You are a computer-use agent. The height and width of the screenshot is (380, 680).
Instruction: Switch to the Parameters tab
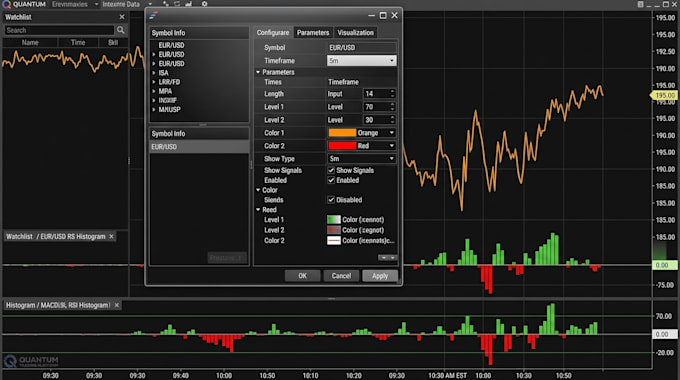pos(313,33)
